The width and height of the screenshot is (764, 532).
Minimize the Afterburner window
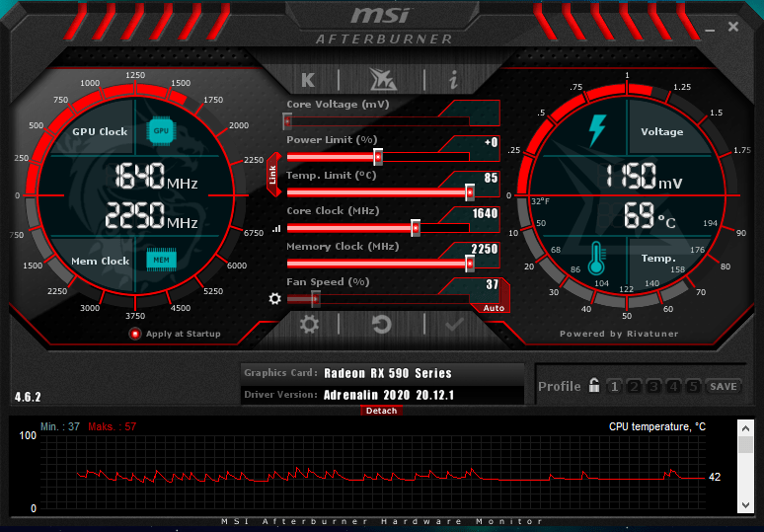710,30
